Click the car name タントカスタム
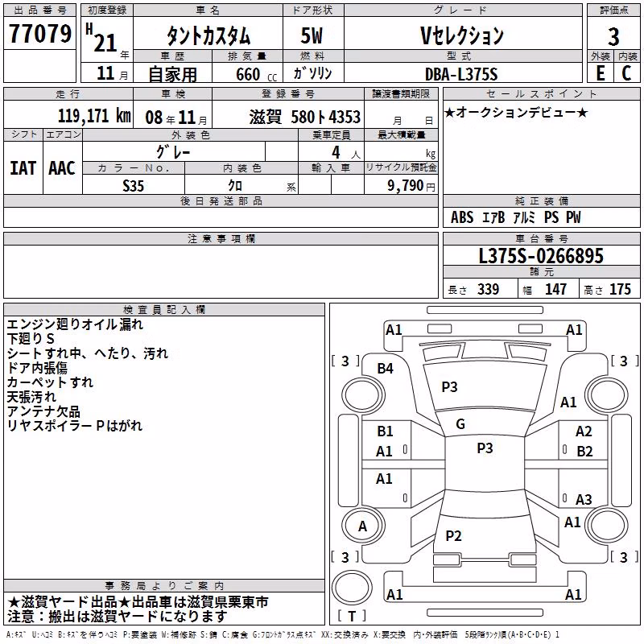The image size is (644, 644). [208, 35]
